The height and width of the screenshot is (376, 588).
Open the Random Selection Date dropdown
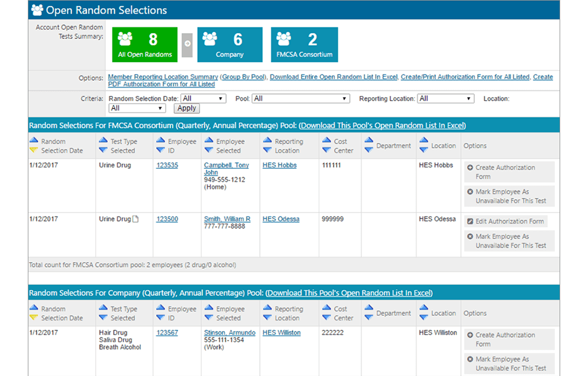pyautogui.click(x=203, y=99)
